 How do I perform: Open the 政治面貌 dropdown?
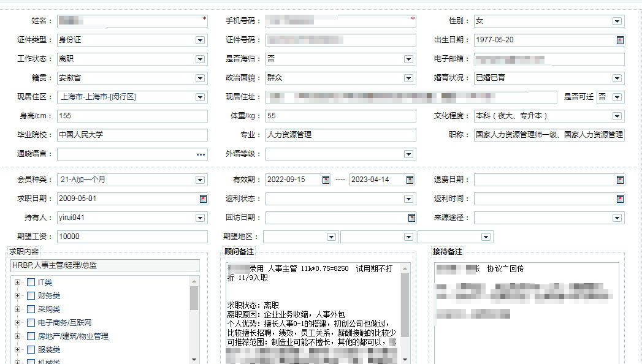(x=408, y=78)
